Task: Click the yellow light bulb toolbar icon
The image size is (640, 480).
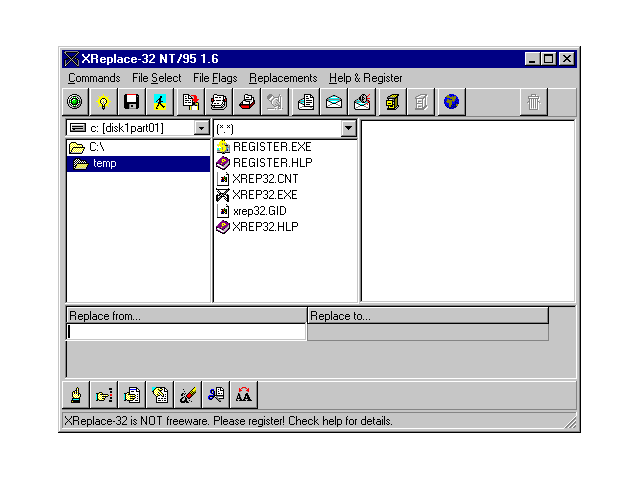Action: (x=102, y=101)
